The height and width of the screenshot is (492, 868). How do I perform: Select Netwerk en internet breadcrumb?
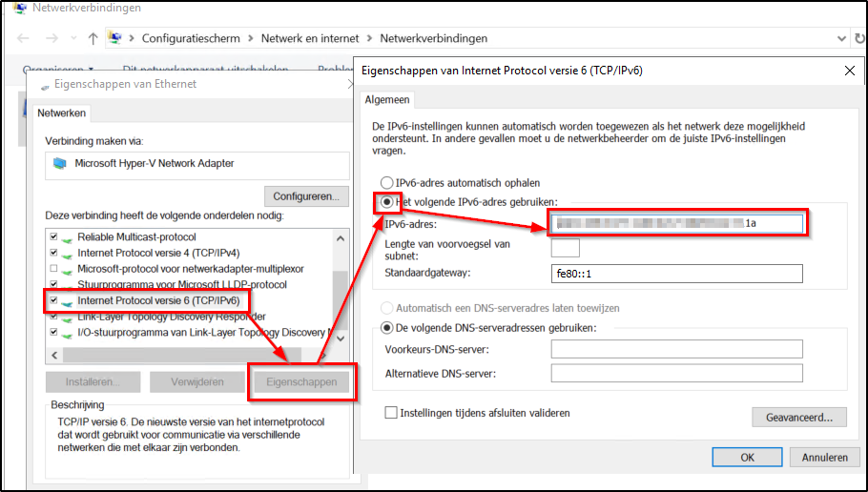[x=310, y=38]
